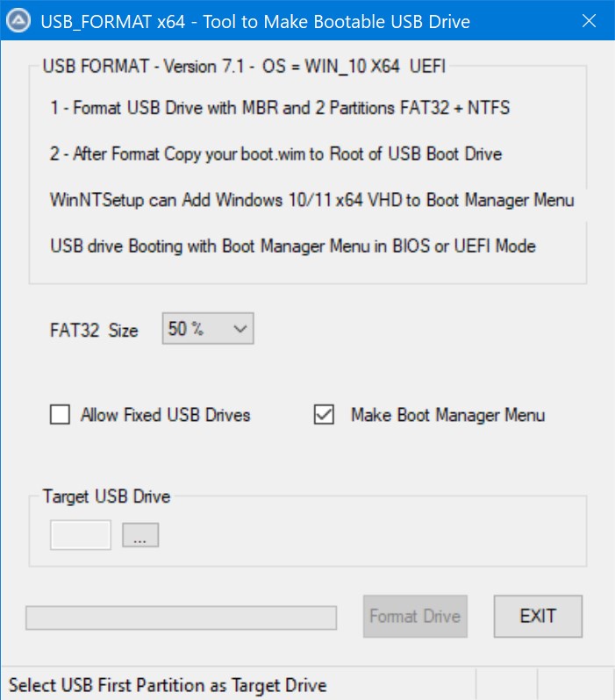Click the "FAT32 Size" label
The height and width of the screenshot is (700, 615).
point(94,331)
